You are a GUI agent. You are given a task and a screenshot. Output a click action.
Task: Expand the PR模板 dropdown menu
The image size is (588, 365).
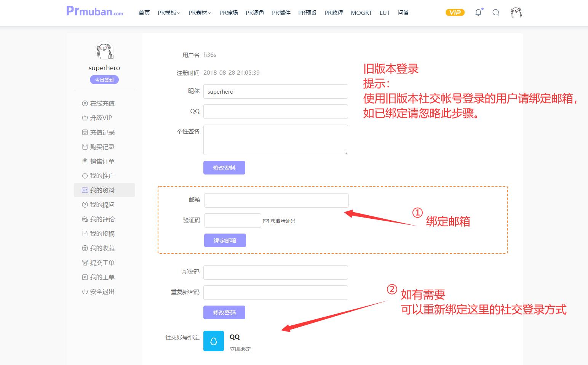point(169,13)
